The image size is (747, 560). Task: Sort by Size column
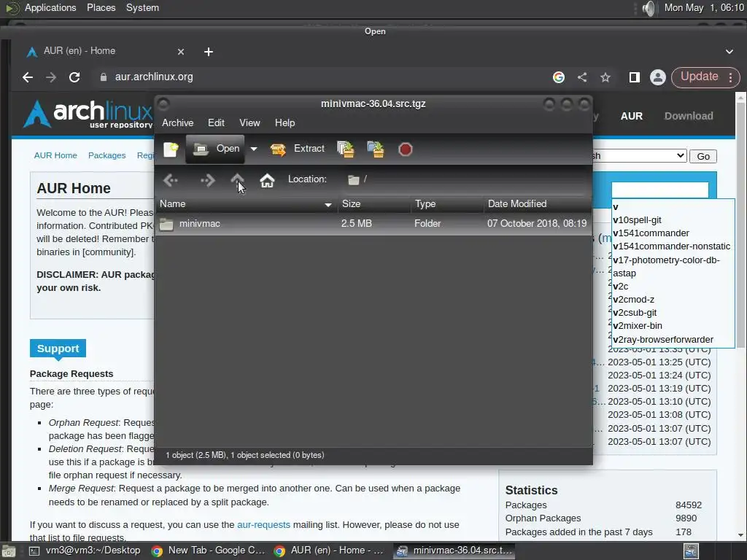coord(374,204)
